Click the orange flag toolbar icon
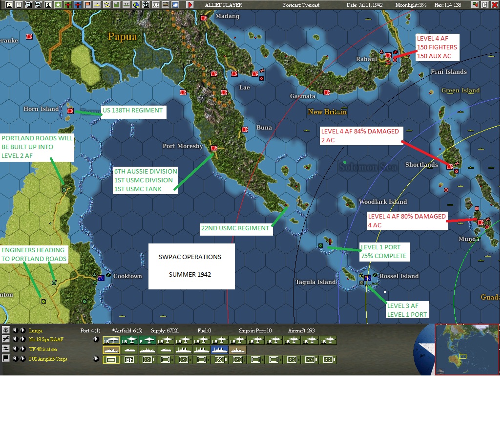Screen dimensions: 504x439 (x=87, y=5)
